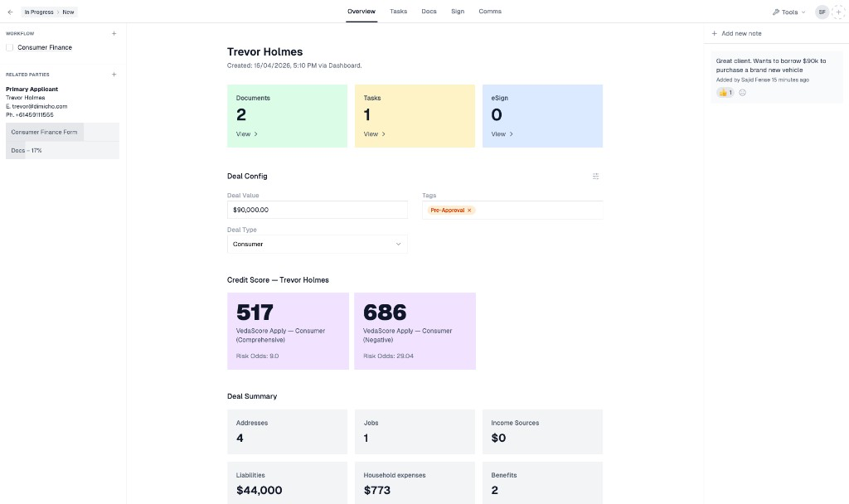
Task: Open the Docs tab at the top
Action: (429, 11)
